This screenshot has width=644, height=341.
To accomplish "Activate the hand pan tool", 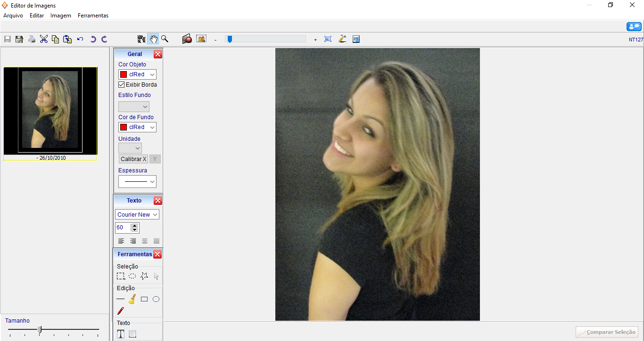I will pos(153,39).
